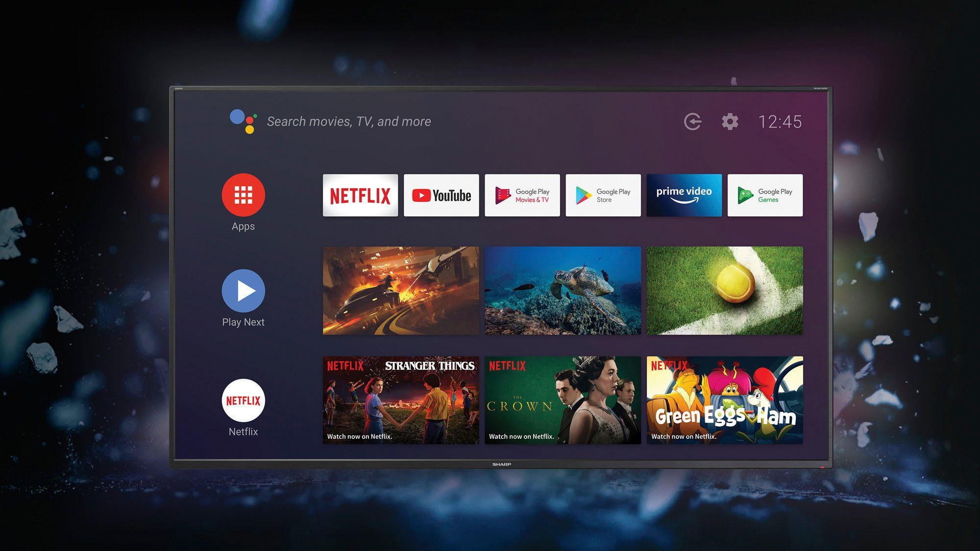Click the Google Assistant icon
Screen dimensions: 980x551
pyautogui.click(x=244, y=122)
